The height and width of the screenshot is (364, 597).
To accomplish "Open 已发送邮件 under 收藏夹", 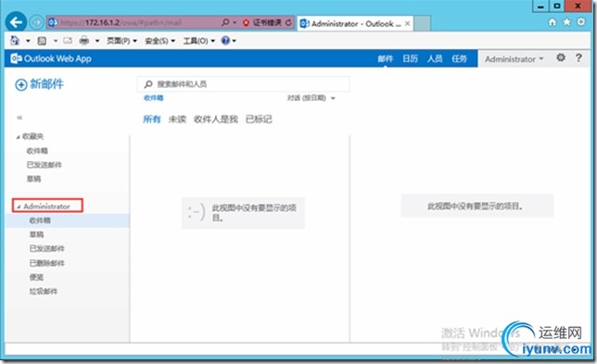I will [x=44, y=165].
